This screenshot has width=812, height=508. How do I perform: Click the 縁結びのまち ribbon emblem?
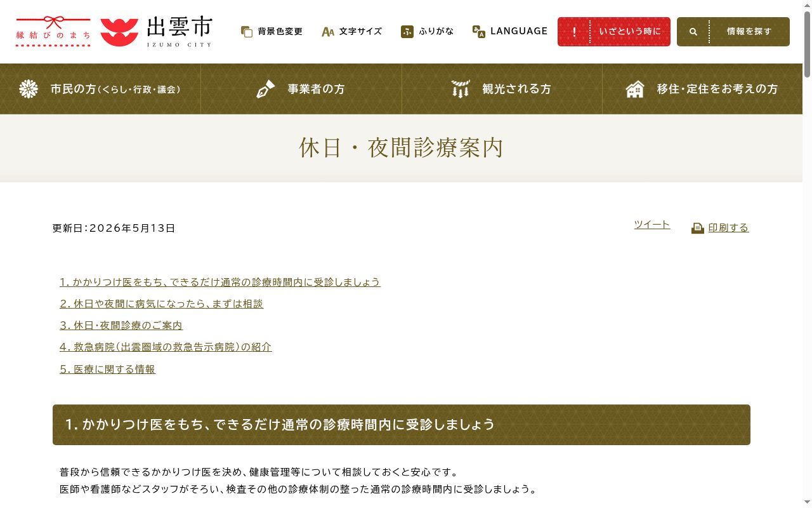[53, 31]
